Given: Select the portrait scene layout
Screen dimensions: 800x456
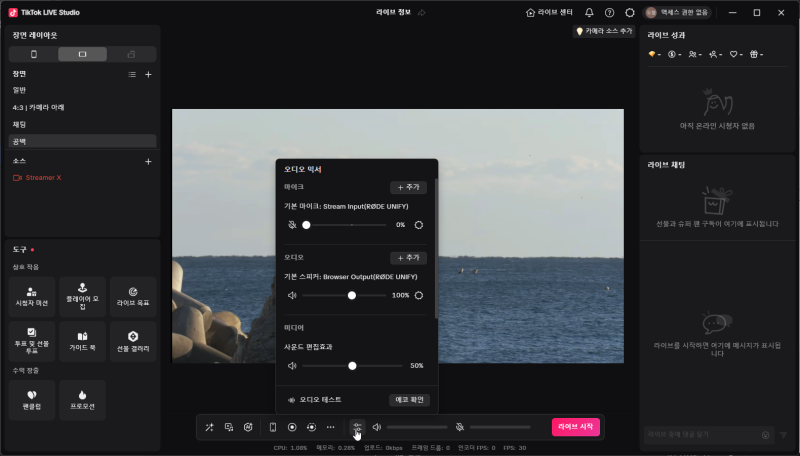Looking at the screenshot, I should 34,54.
